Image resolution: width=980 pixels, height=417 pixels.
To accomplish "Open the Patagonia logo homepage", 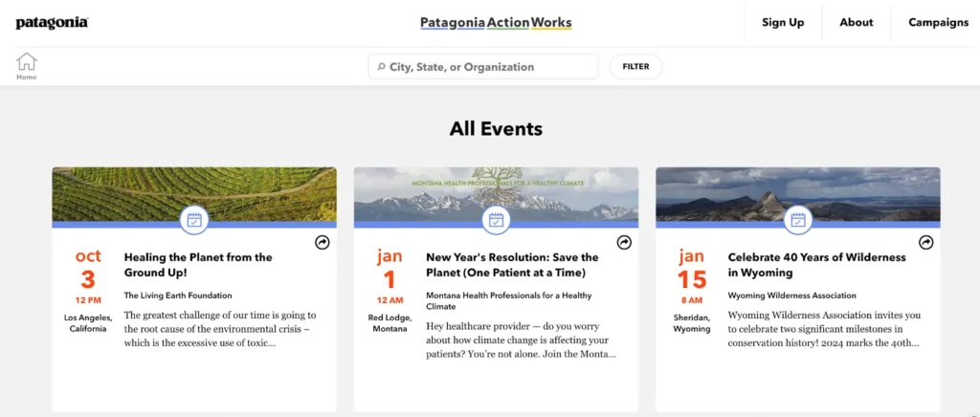I will (52, 23).
